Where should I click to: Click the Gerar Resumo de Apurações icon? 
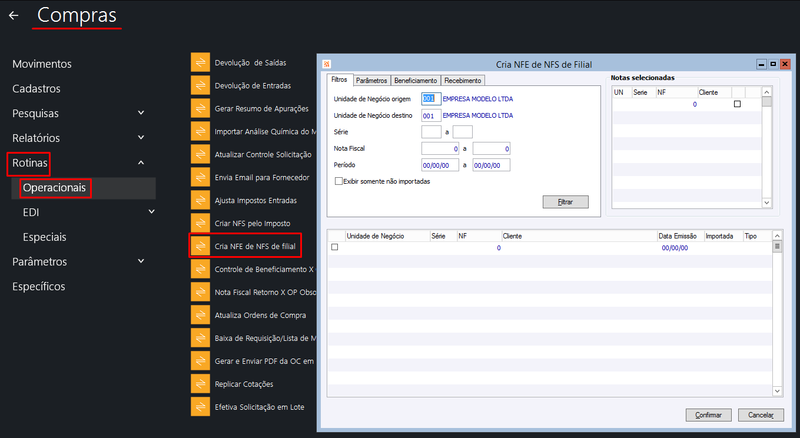pyautogui.click(x=201, y=108)
